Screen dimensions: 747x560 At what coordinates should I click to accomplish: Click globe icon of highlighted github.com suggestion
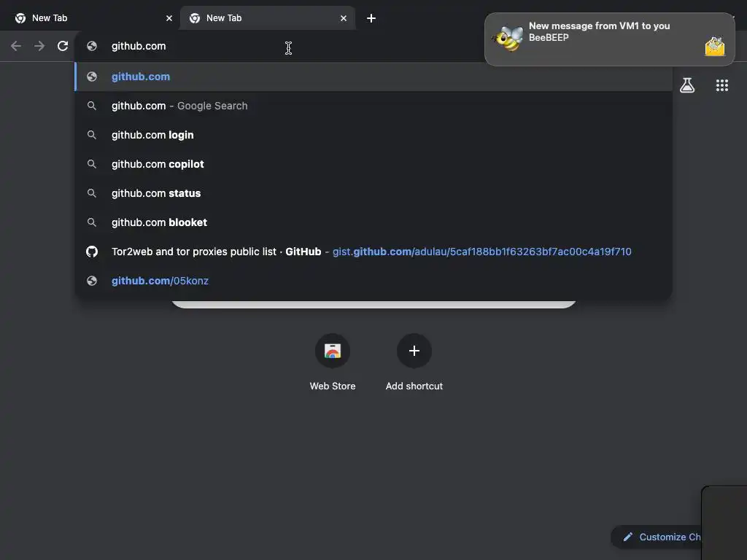point(92,77)
